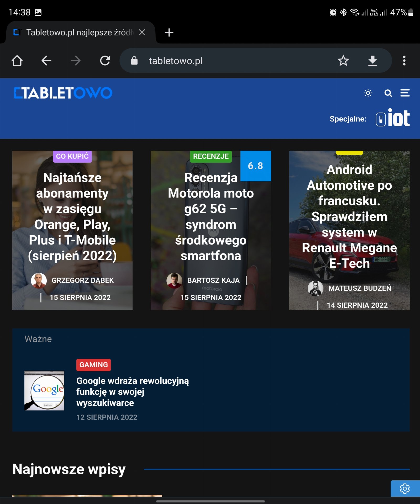Screen dimensions: 420x504
Task: Open Google wdraża rewolucyjną funkcję article
Action: 133,392
